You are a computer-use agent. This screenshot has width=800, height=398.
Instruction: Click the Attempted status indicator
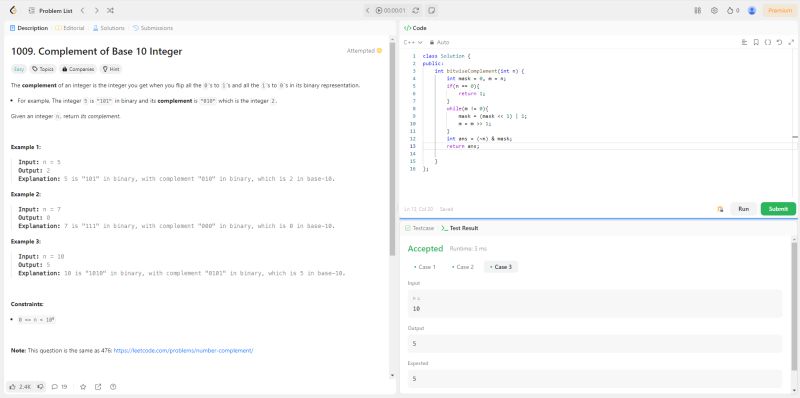pyautogui.click(x=364, y=51)
